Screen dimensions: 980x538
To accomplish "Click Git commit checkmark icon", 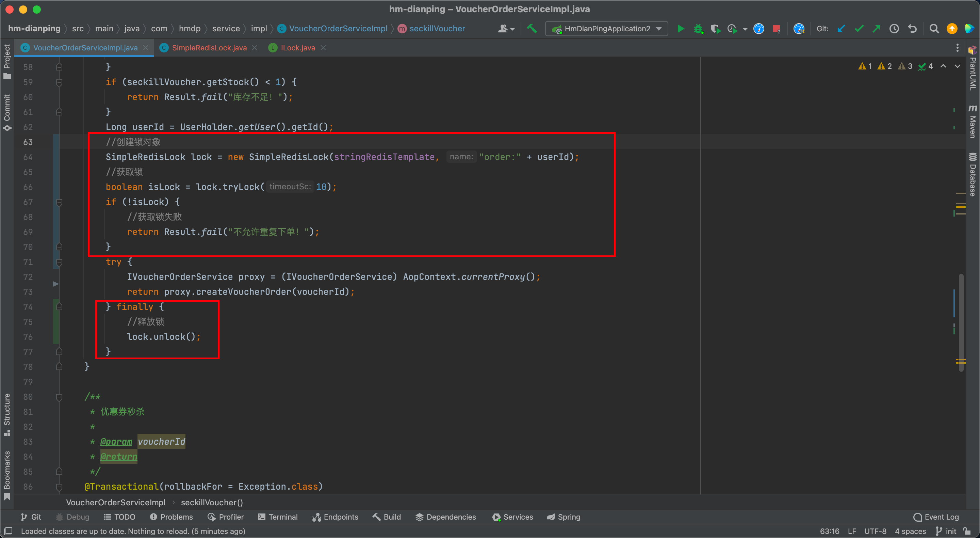I will coord(859,29).
